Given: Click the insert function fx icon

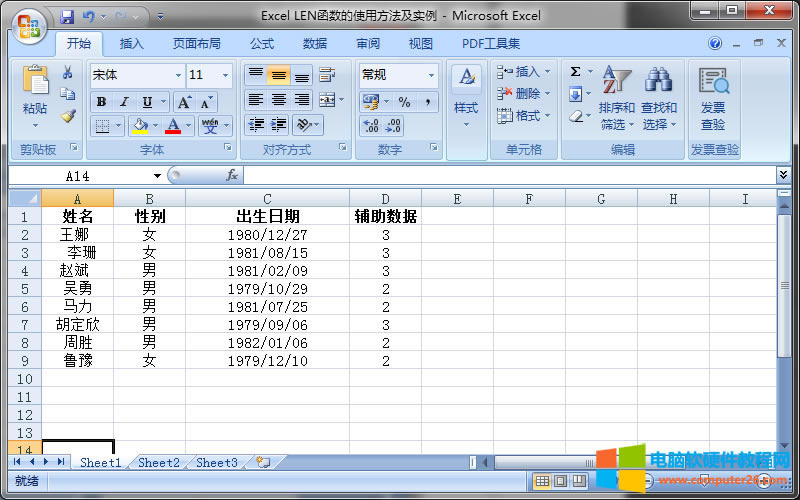Looking at the screenshot, I should [232, 175].
